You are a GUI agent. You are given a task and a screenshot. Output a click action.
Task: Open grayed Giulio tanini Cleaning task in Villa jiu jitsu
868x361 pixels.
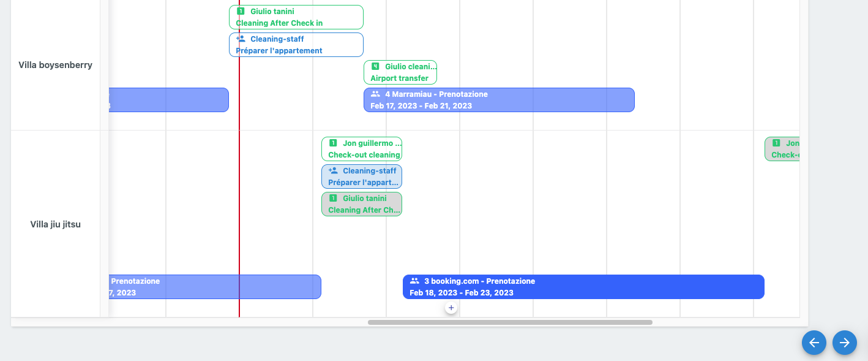click(x=361, y=204)
